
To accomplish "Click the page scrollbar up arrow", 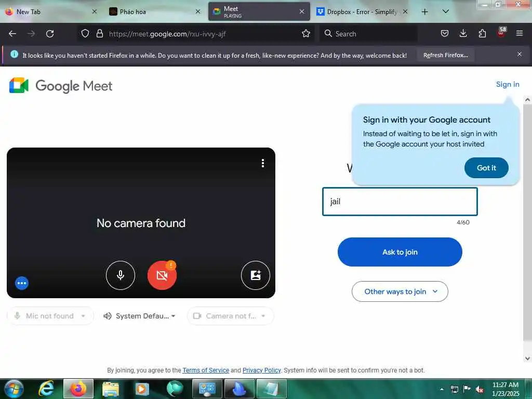I will pos(527,100).
